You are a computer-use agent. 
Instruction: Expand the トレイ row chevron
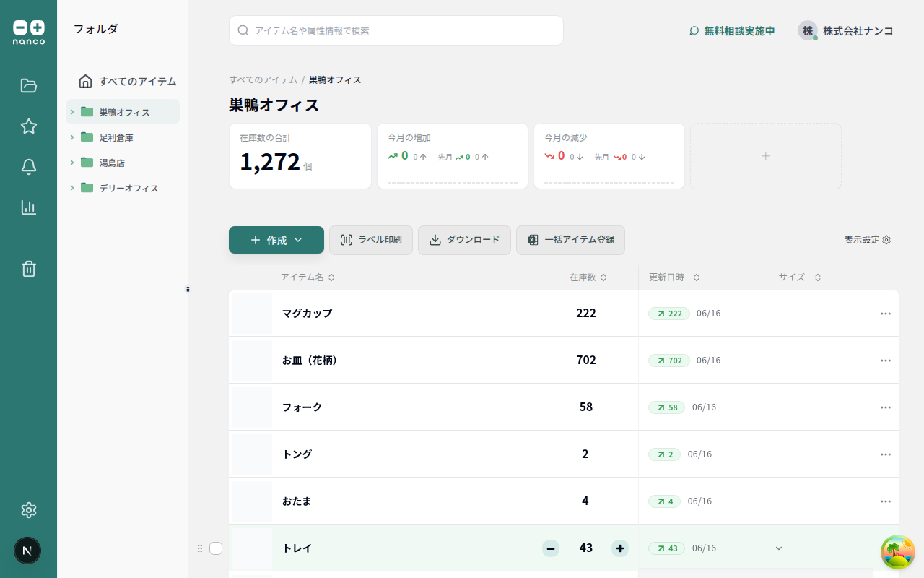(x=779, y=548)
